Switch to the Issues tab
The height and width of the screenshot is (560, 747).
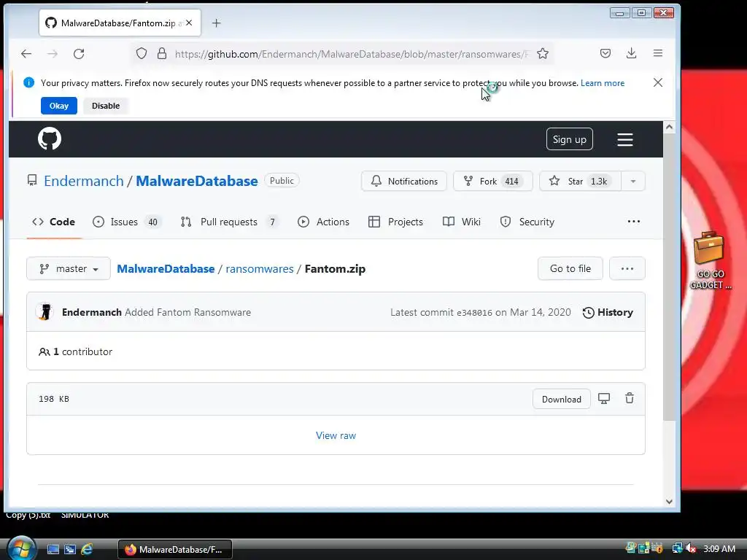127,222
